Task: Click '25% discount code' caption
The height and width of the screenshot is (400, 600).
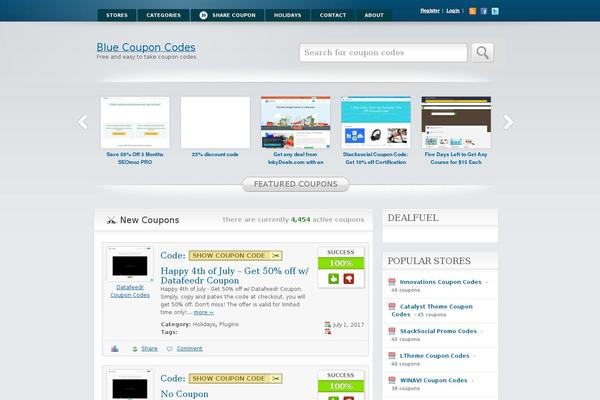Action: (215, 154)
